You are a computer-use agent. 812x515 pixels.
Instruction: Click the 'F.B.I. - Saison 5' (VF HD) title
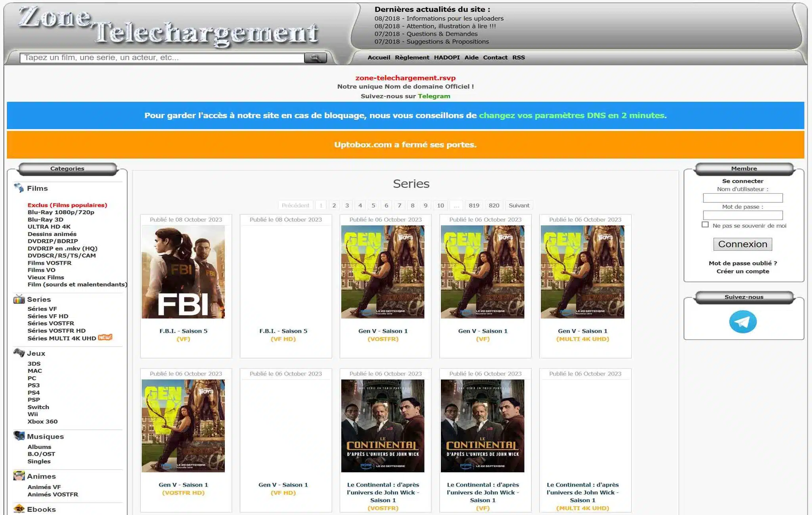[283, 331]
